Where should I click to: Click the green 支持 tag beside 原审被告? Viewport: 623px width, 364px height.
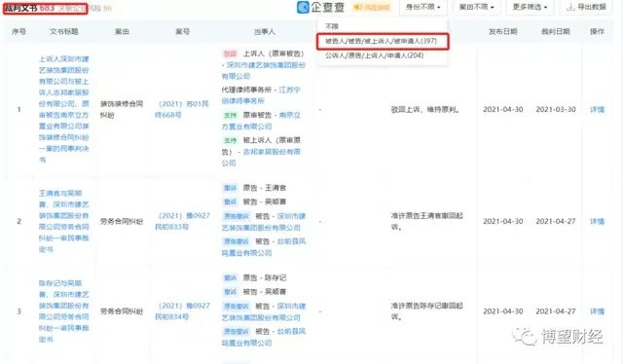pos(230,115)
